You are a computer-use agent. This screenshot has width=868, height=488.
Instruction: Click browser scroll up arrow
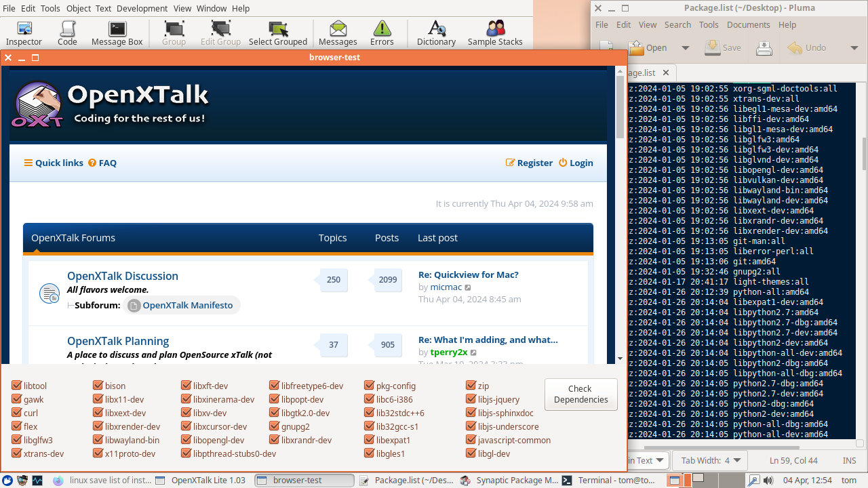pos(620,70)
